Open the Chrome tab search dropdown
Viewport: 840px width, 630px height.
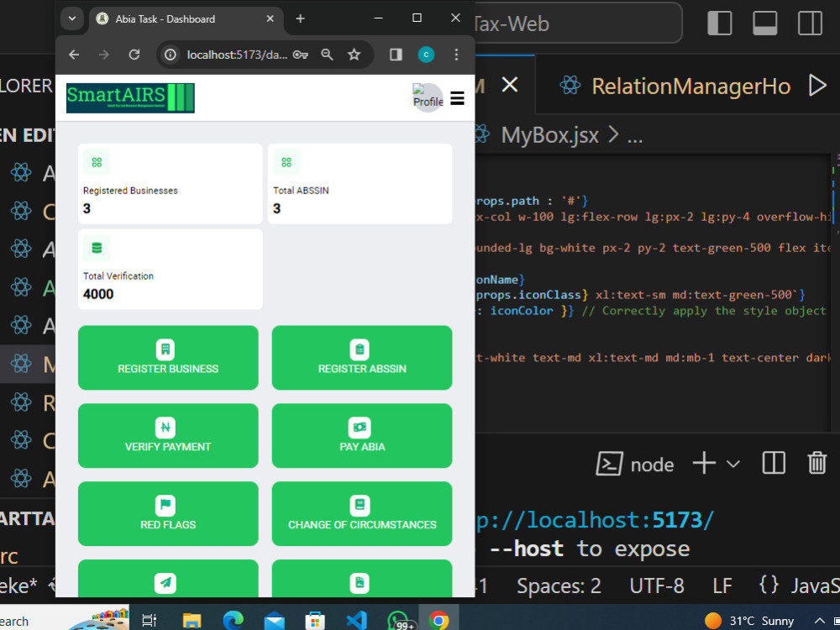pyautogui.click(x=71, y=18)
